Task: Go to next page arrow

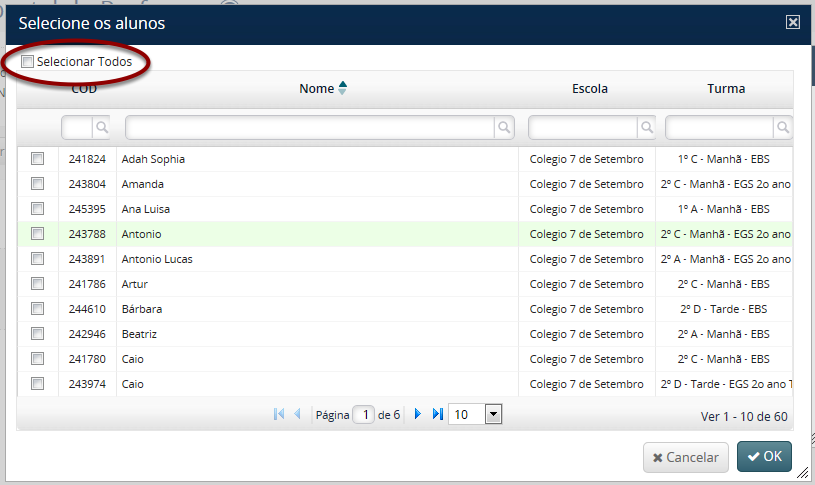Action: point(418,414)
